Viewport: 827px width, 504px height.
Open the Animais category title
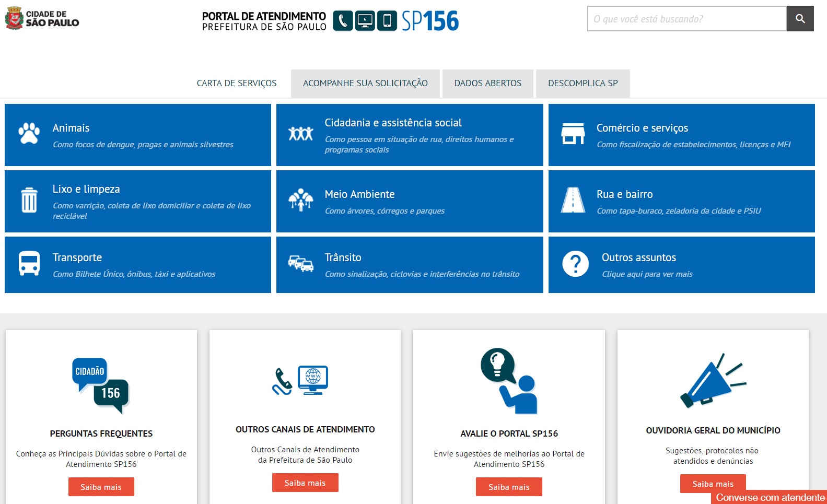click(x=71, y=128)
